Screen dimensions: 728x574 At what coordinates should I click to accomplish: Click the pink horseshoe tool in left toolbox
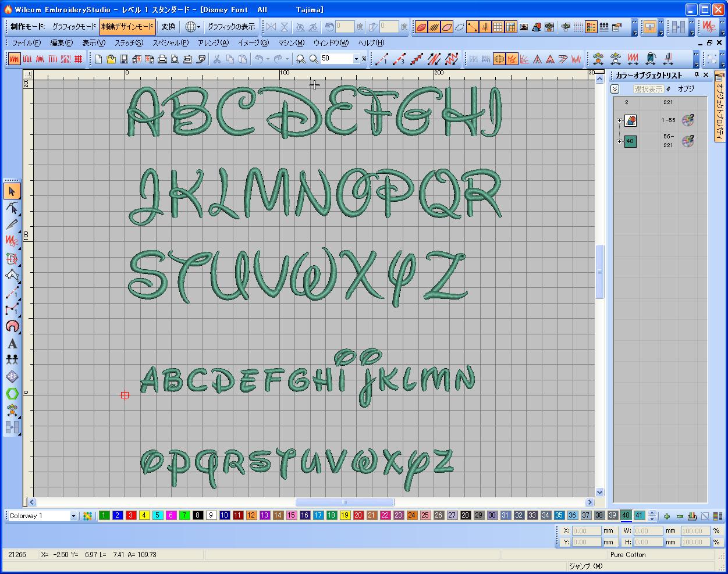(12, 326)
